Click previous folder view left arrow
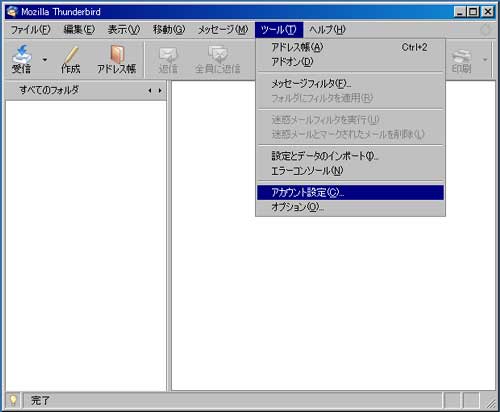 tap(150, 90)
